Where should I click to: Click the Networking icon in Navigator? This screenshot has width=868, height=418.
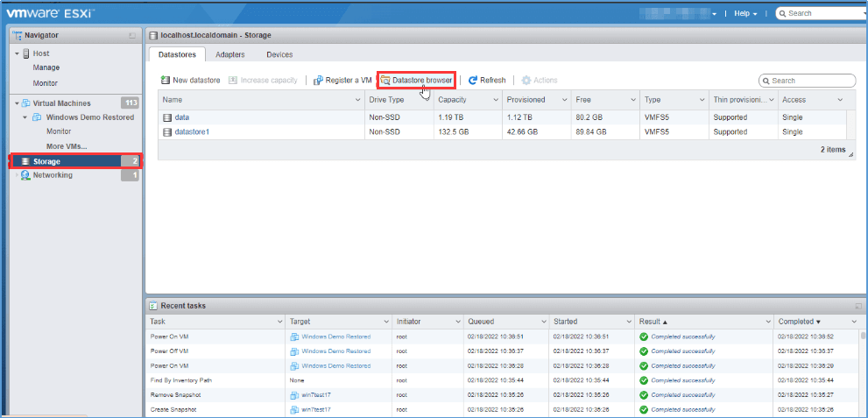click(25, 175)
